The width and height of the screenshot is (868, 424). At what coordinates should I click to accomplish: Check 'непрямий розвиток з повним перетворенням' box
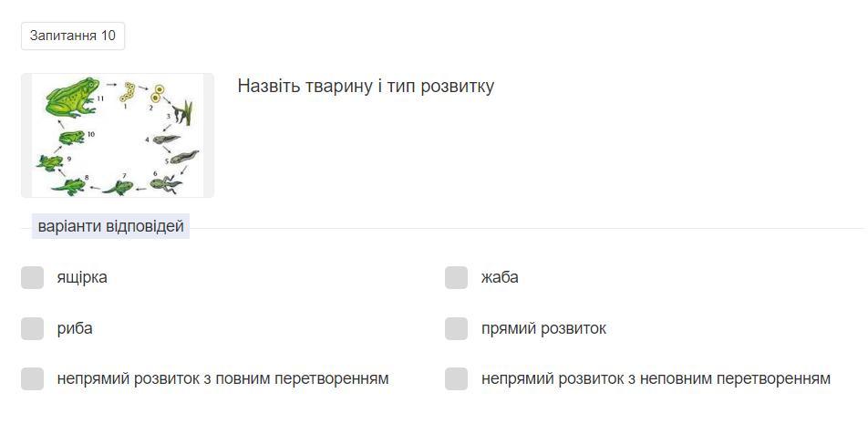click(x=33, y=378)
